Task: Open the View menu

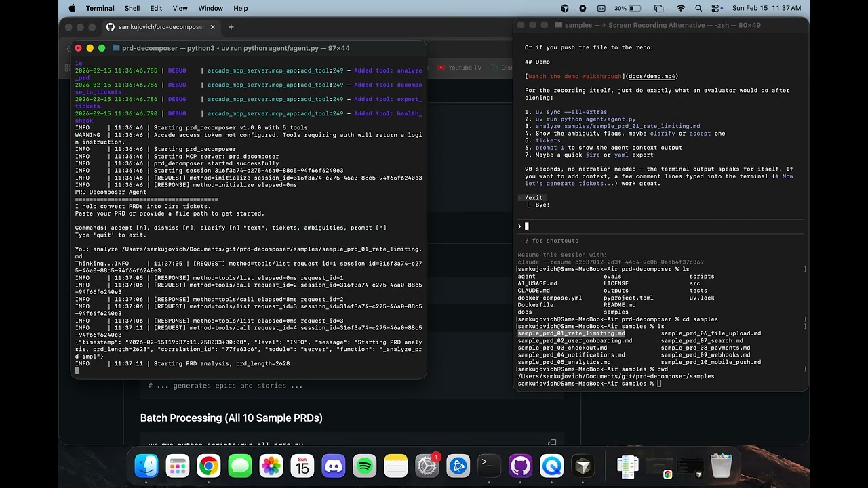Action: click(180, 8)
